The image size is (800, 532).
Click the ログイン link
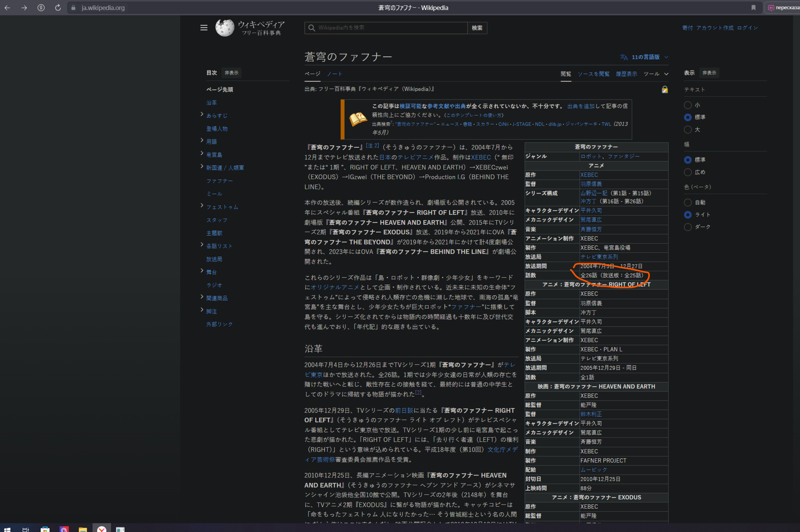(x=747, y=28)
